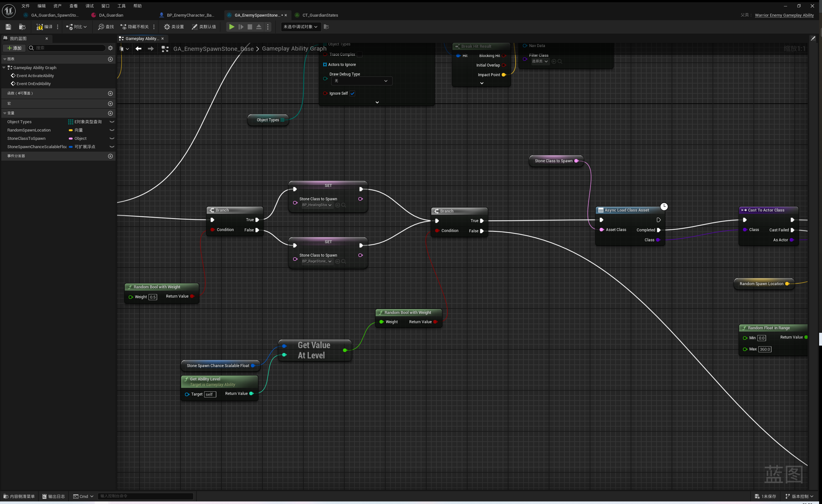Toggle 隐藏不相关 hide unrelated nodes
Viewport: 822px width, 504px height.
click(x=134, y=27)
